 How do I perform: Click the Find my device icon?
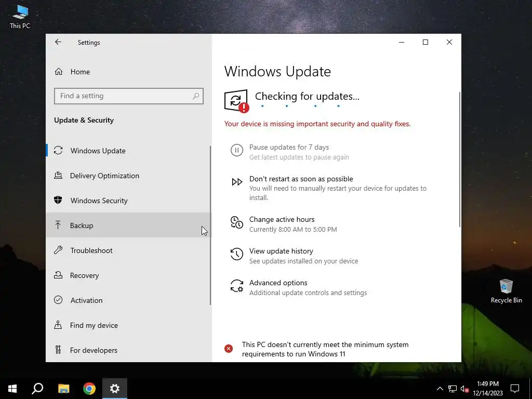click(58, 325)
